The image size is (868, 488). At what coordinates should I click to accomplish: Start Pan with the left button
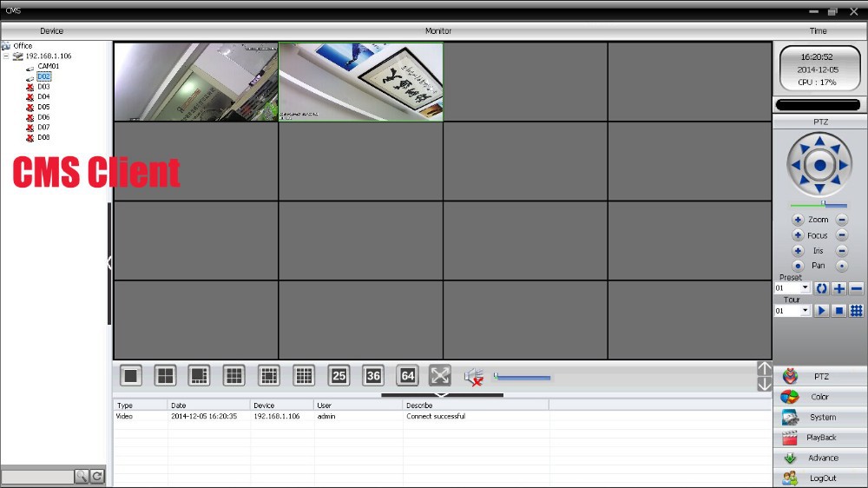point(798,266)
